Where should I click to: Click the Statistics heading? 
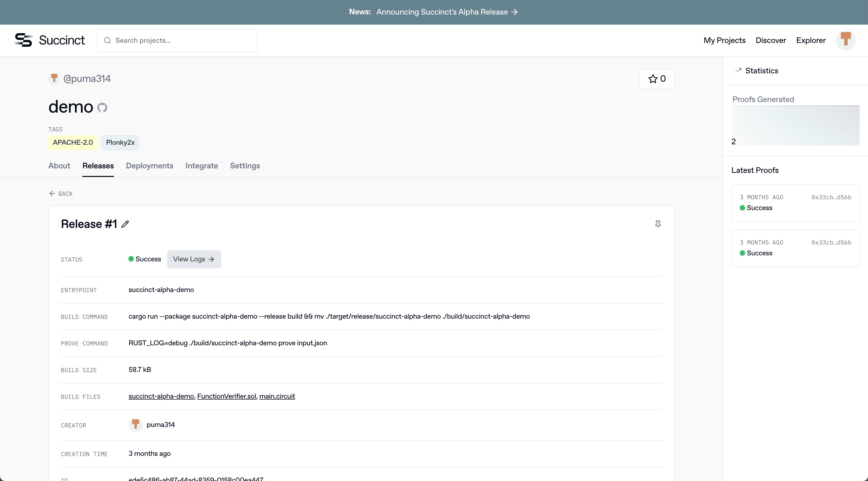pyautogui.click(x=762, y=71)
